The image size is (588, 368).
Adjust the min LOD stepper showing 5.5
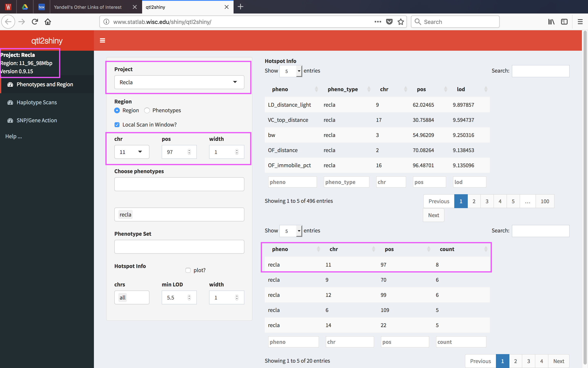(x=189, y=297)
